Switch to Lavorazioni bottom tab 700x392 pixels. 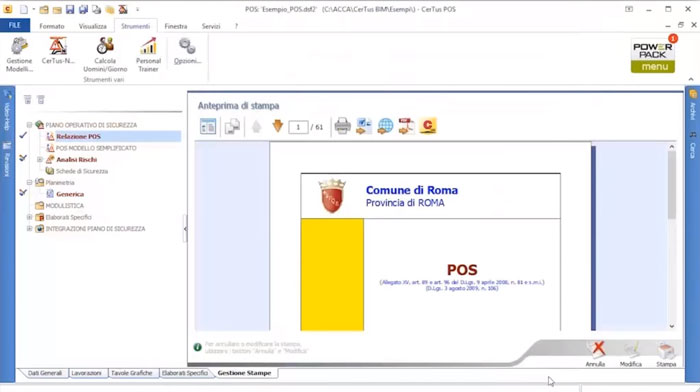(x=87, y=373)
